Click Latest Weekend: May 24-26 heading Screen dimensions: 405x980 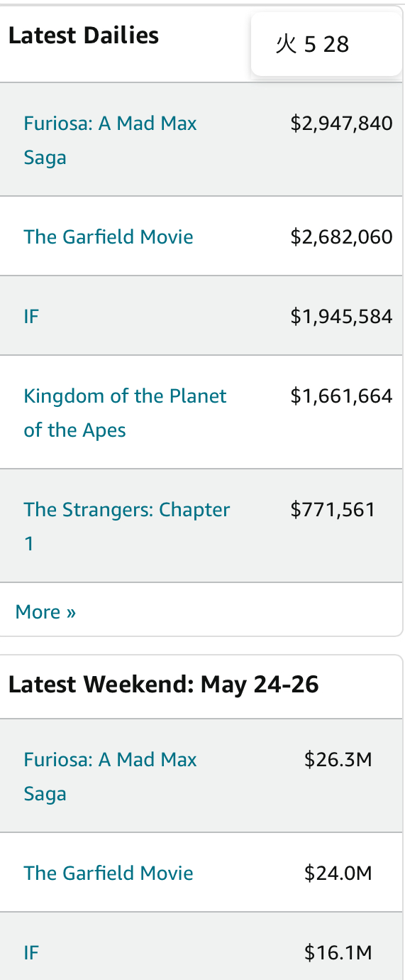[164, 685]
